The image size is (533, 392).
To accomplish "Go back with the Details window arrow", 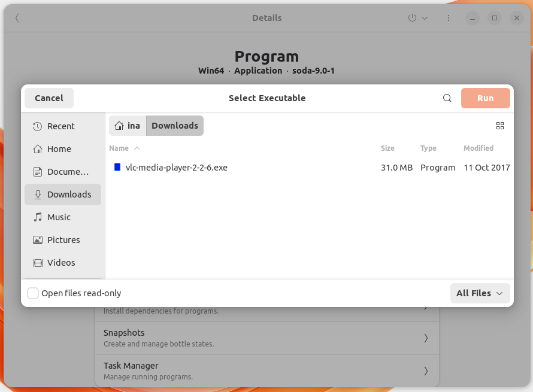I will pyautogui.click(x=17, y=18).
